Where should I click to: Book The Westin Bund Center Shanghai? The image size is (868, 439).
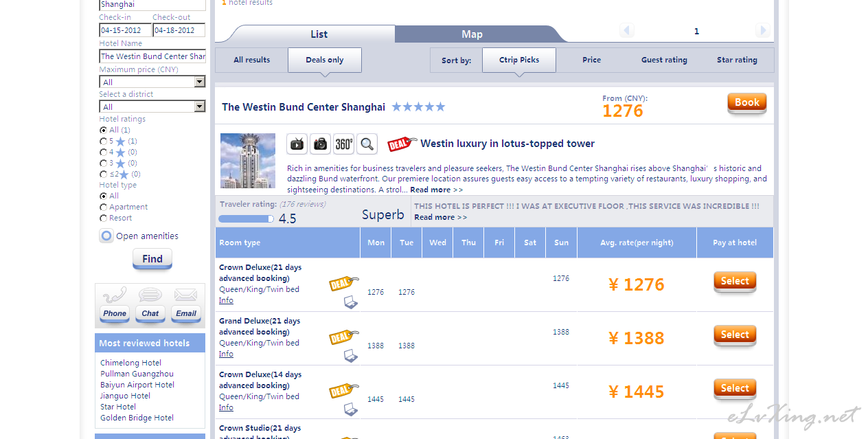tap(747, 103)
